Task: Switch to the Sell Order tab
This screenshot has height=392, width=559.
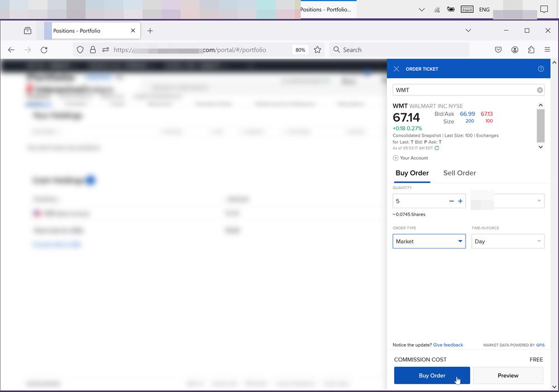Action: [x=459, y=173]
